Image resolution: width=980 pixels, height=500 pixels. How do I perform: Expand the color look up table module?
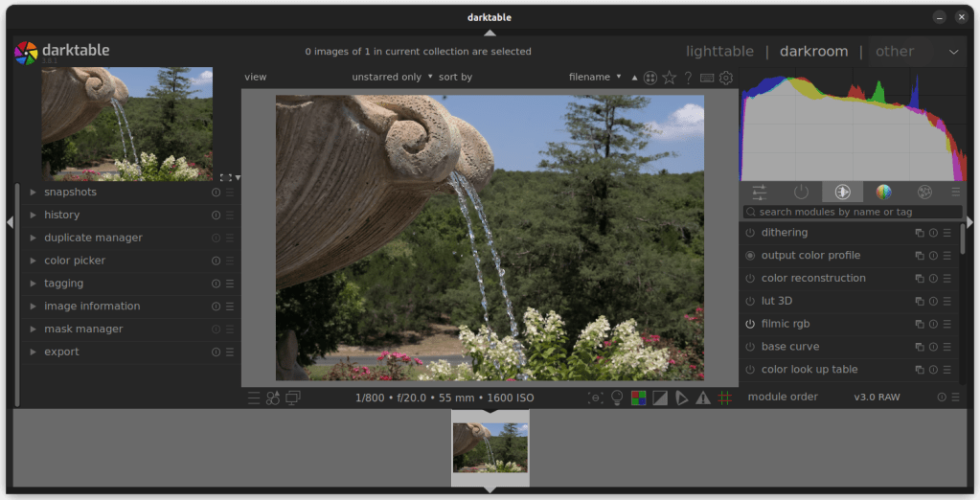(809, 370)
